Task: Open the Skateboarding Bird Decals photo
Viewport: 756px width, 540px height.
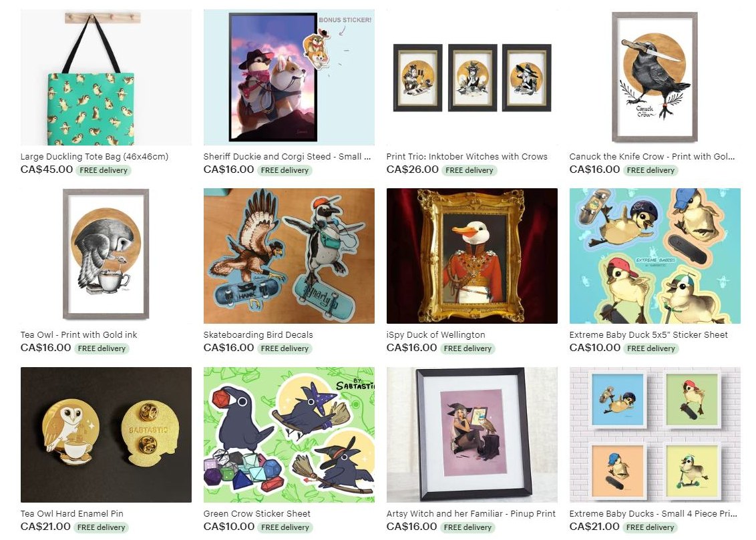Action: [289, 256]
